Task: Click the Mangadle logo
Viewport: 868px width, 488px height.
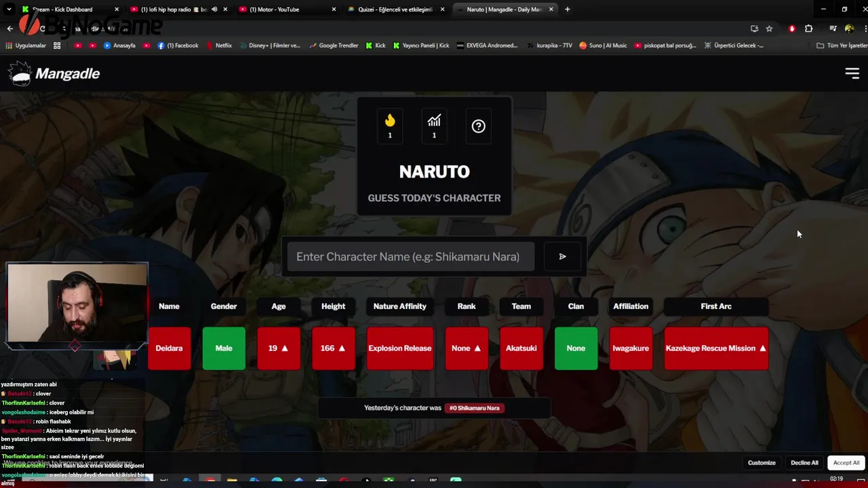Action: click(x=54, y=73)
